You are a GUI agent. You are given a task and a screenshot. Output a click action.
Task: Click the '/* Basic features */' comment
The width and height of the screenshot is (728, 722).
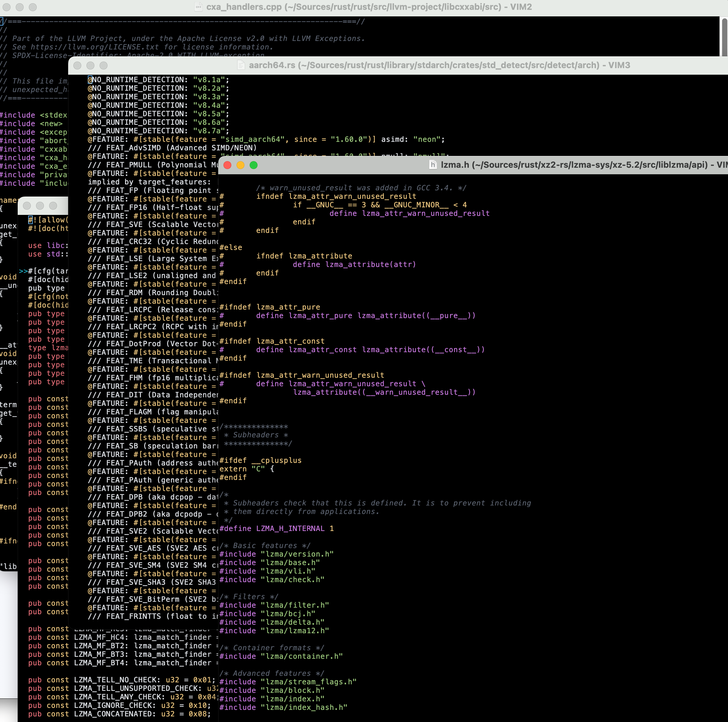click(265, 545)
